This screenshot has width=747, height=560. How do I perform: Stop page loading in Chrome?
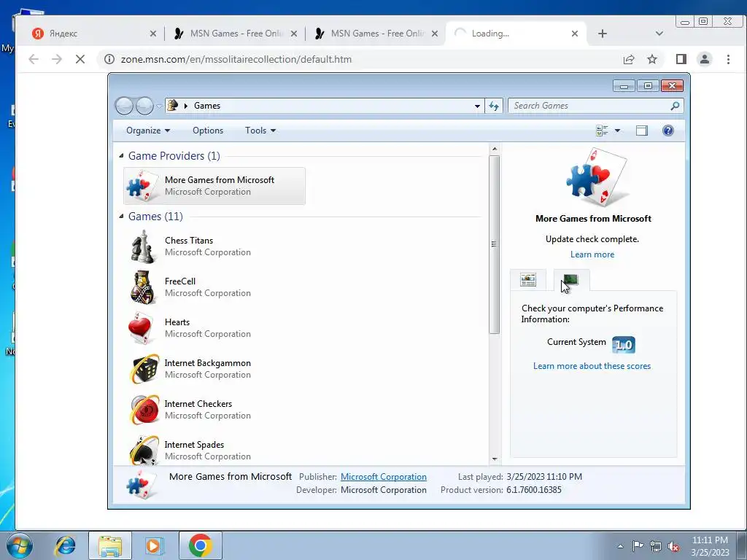[80, 59]
